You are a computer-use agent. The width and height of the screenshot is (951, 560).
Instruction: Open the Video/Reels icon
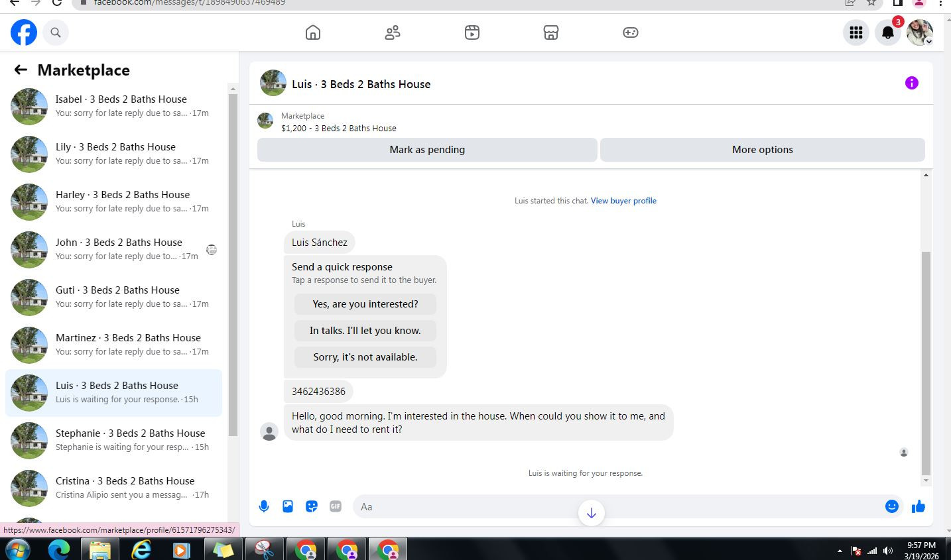(x=472, y=32)
